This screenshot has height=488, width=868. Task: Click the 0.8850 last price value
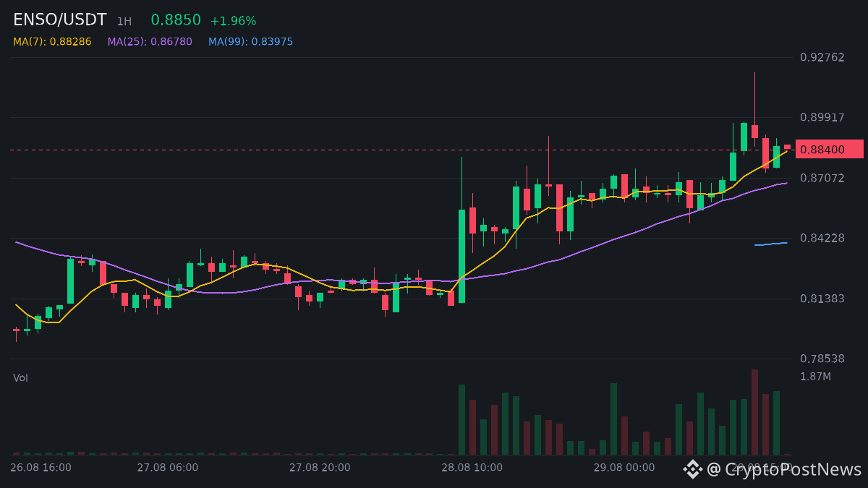pos(176,20)
